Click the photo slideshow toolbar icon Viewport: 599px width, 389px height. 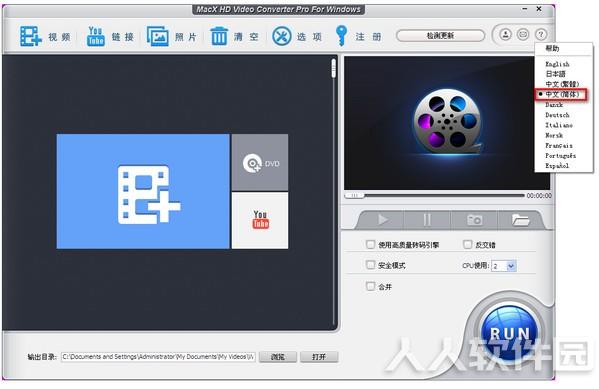point(158,36)
